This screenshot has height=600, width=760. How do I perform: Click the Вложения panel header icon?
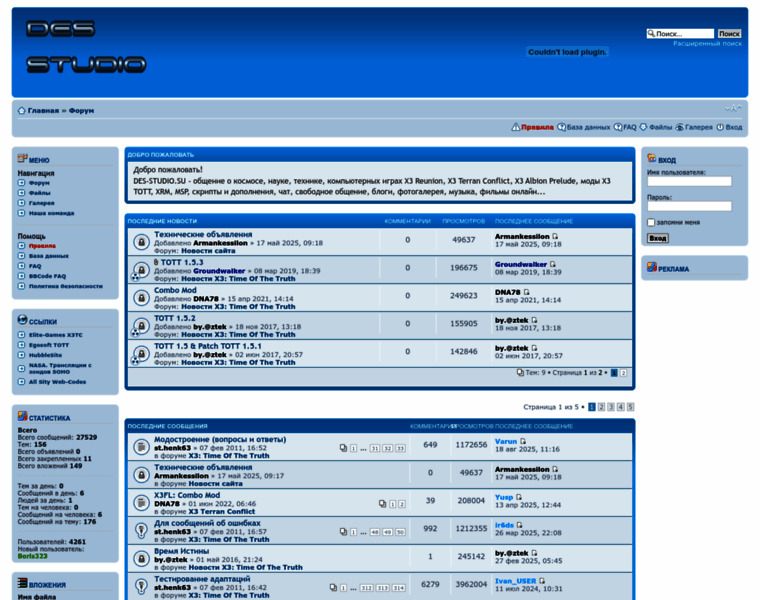22,583
